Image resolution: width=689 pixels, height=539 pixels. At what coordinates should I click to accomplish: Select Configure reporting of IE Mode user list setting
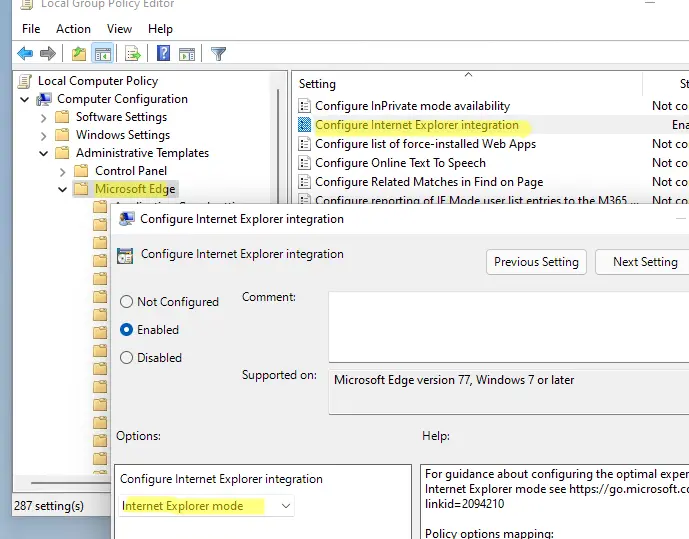(477, 199)
